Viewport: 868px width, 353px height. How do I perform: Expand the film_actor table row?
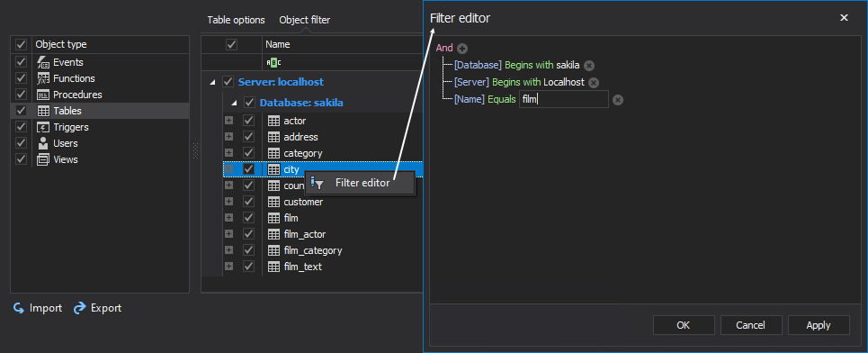(228, 234)
